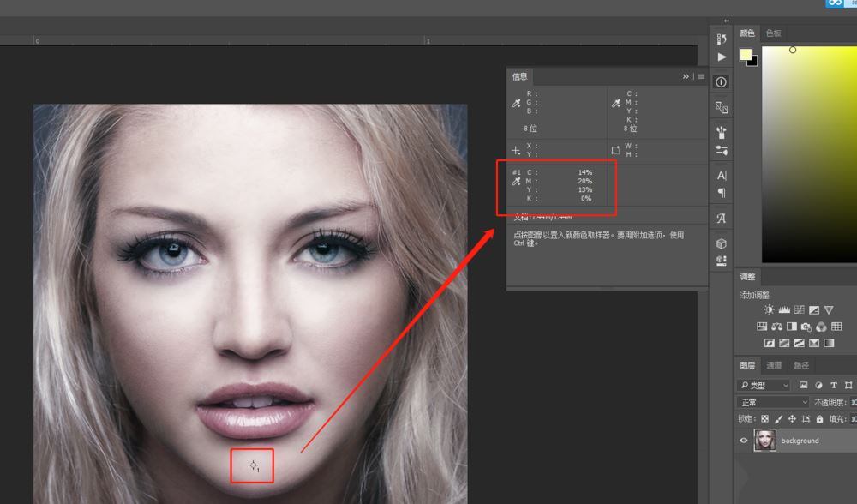The height and width of the screenshot is (504, 857).
Task: Open the Brush Presets panel icon
Action: tap(722, 132)
